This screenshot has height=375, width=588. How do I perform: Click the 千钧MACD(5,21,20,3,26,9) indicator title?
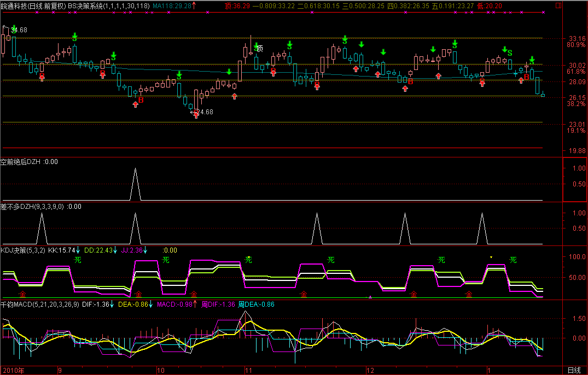[x=40, y=304]
